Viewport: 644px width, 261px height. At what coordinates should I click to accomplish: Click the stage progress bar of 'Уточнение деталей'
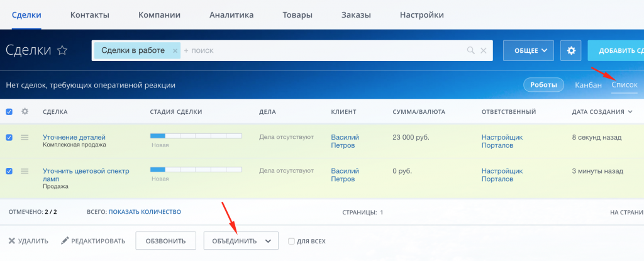click(x=196, y=136)
